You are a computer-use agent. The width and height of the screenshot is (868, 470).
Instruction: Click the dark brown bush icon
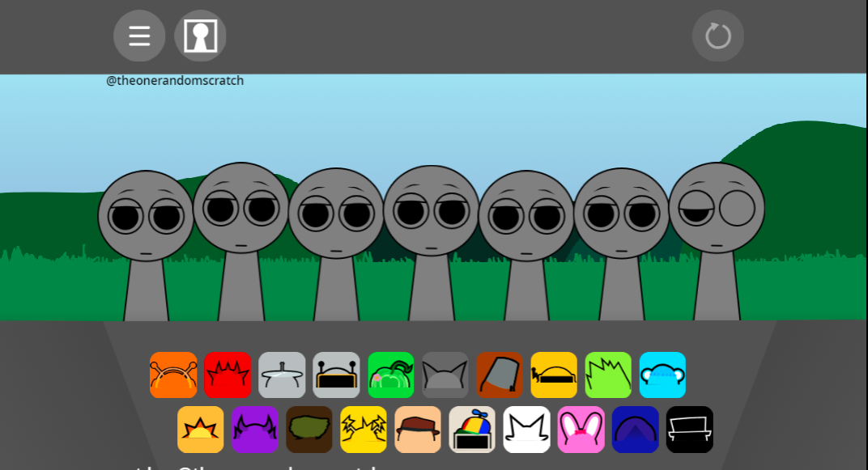point(309,430)
